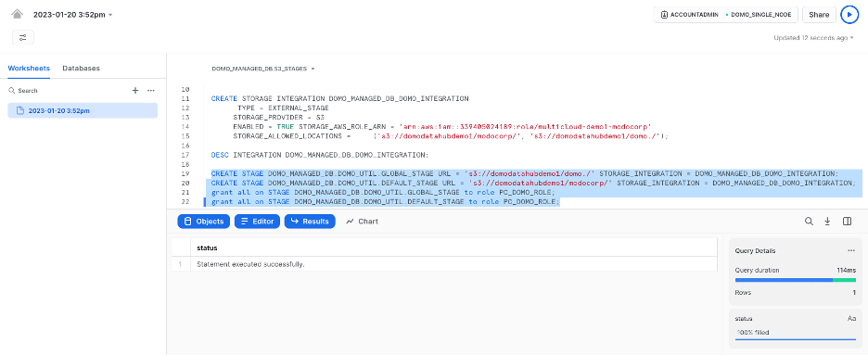Open the Query Details more options ellipsis

(x=851, y=251)
